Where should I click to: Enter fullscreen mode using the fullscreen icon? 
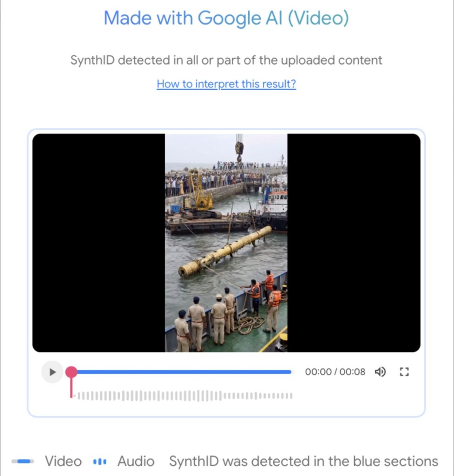point(404,372)
